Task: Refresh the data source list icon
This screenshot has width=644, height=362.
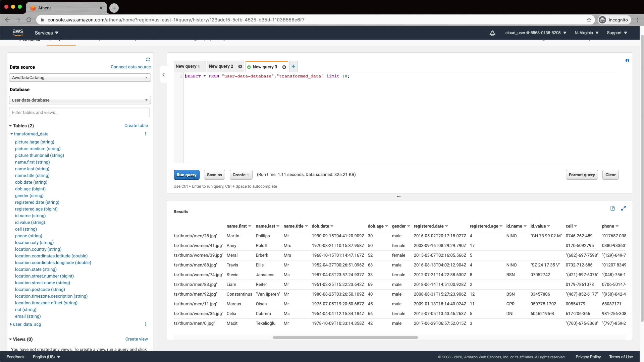Action: pyautogui.click(x=148, y=59)
